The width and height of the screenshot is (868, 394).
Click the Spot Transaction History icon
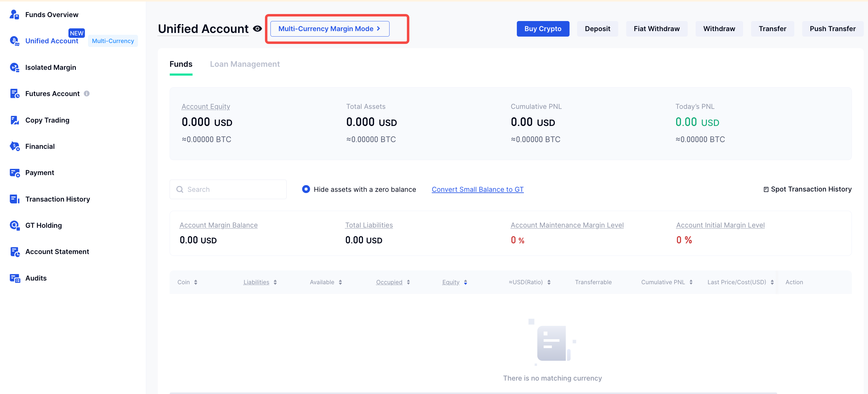tap(766, 189)
